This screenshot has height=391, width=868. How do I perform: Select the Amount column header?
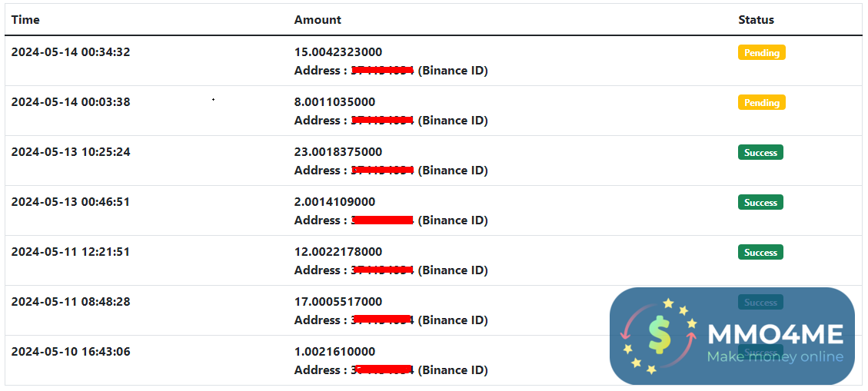click(x=318, y=20)
